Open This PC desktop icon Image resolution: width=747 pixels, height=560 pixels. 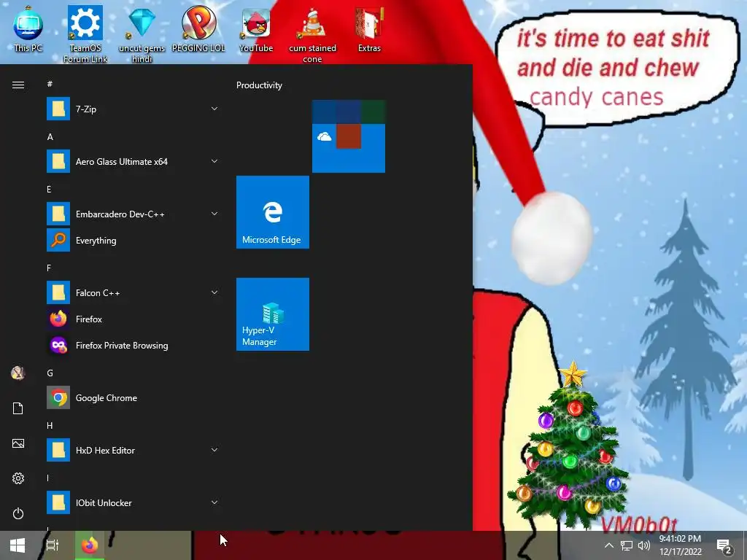pos(28,28)
